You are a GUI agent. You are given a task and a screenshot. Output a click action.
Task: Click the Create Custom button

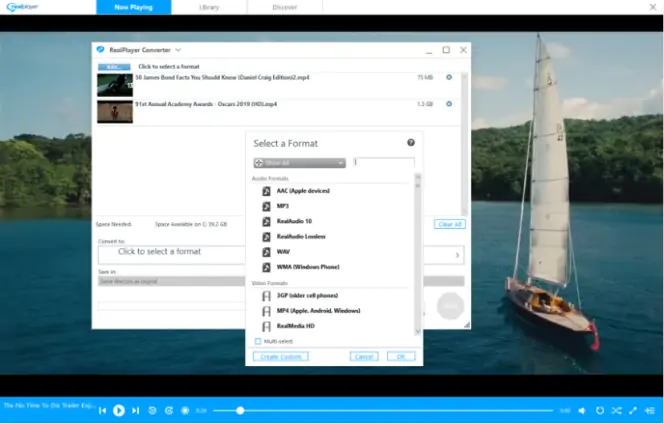point(281,357)
